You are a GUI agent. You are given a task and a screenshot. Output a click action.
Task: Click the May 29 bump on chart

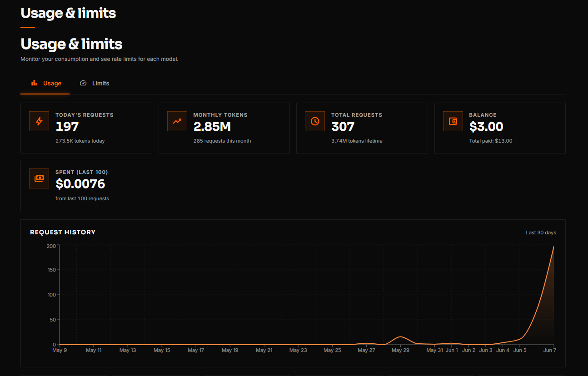coord(400,337)
